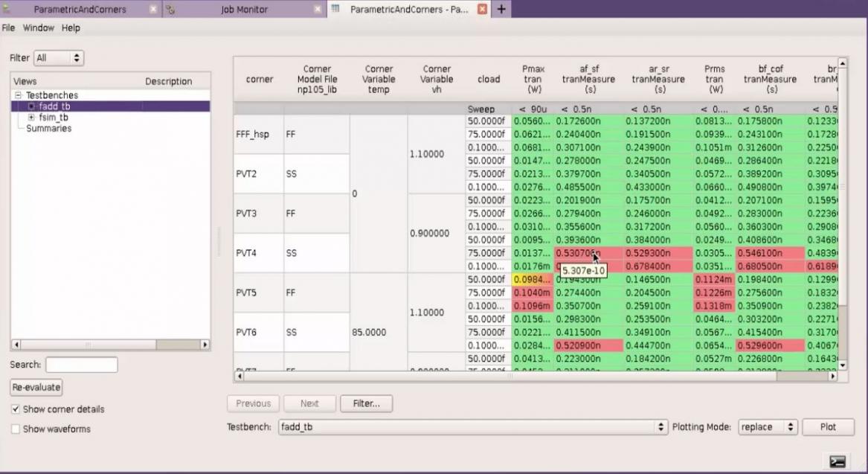Close the active ParametricAndCorners results tab
This screenshot has width=868, height=474.
coord(482,10)
